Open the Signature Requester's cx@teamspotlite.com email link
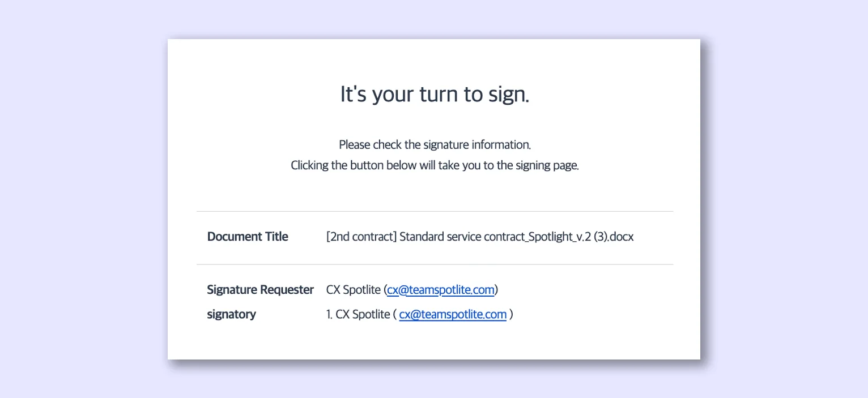868x398 pixels. tap(440, 290)
